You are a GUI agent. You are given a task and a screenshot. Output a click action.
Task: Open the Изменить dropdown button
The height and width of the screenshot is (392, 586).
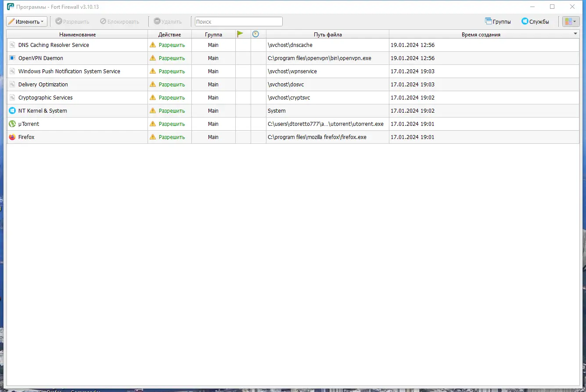pyautogui.click(x=27, y=21)
